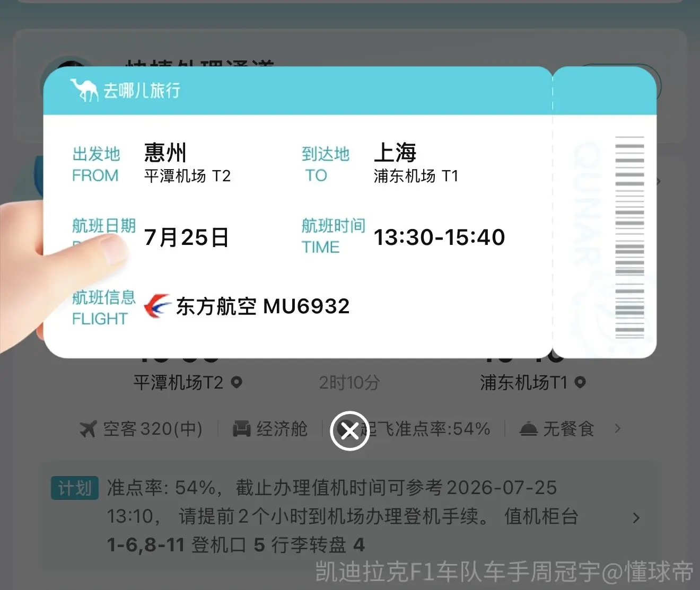The image size is (700, 590).
Task: Click the 去哪儿旅行 brand title
Action: click(142, 90)
